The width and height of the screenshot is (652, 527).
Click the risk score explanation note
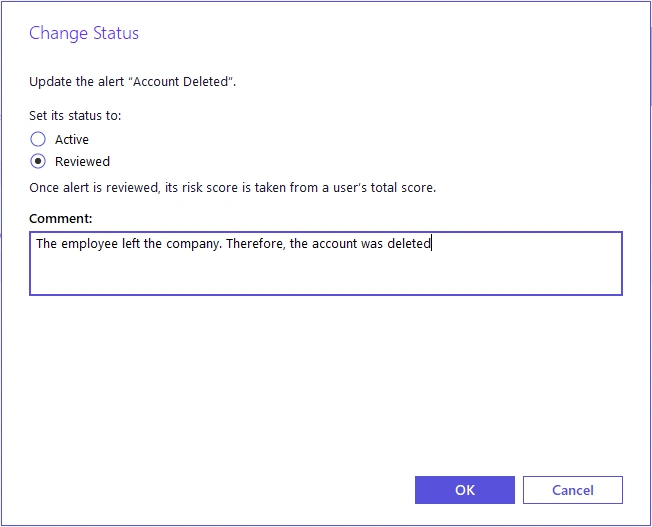click(x=233, y=187)
